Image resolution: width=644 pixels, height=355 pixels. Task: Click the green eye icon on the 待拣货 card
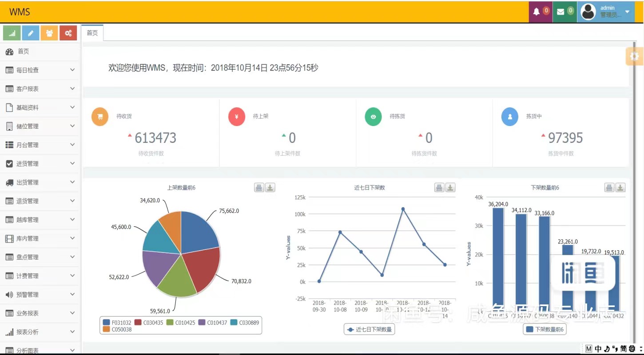pos(373,117)
